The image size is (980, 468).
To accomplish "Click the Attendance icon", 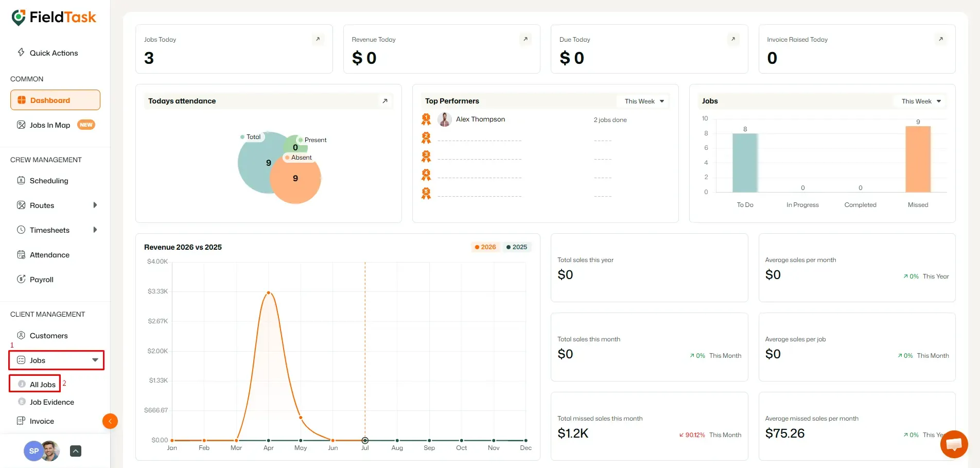I will [x=21, y=254].
